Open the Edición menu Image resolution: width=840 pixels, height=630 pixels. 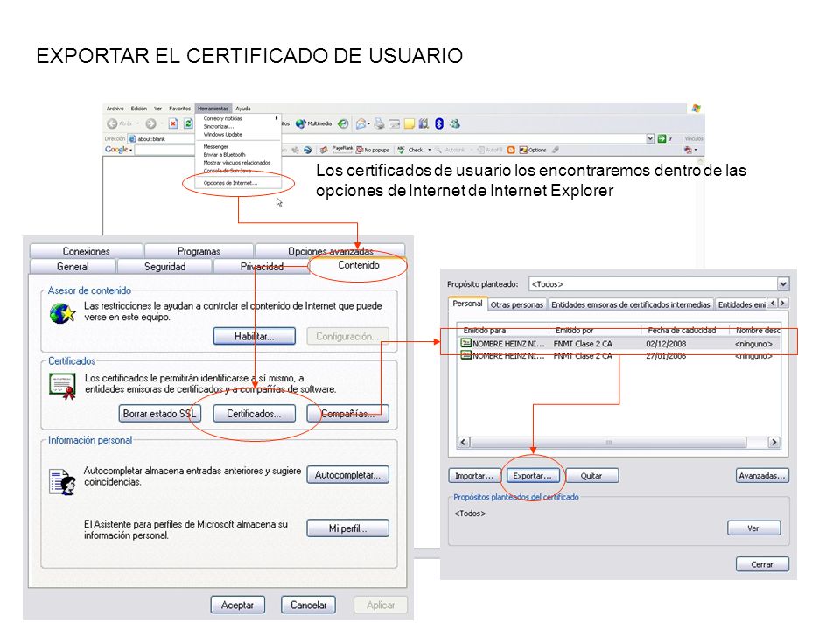tap(139, 108)
